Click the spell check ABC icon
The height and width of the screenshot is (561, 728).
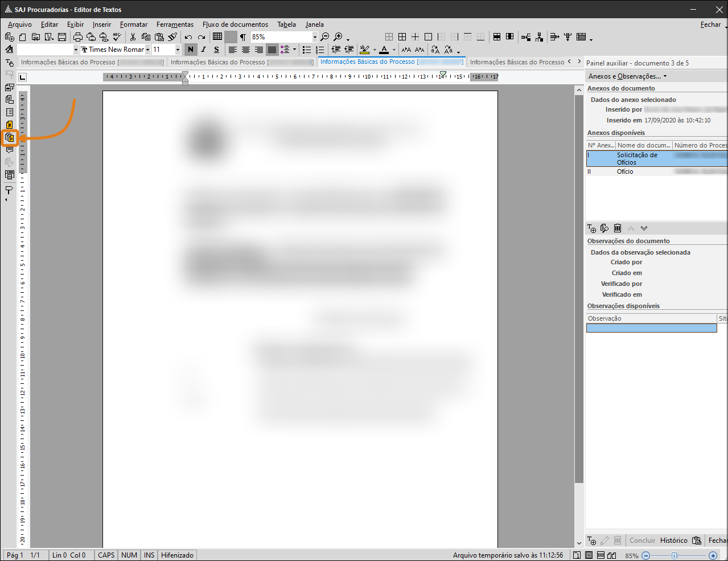(117, 37)
